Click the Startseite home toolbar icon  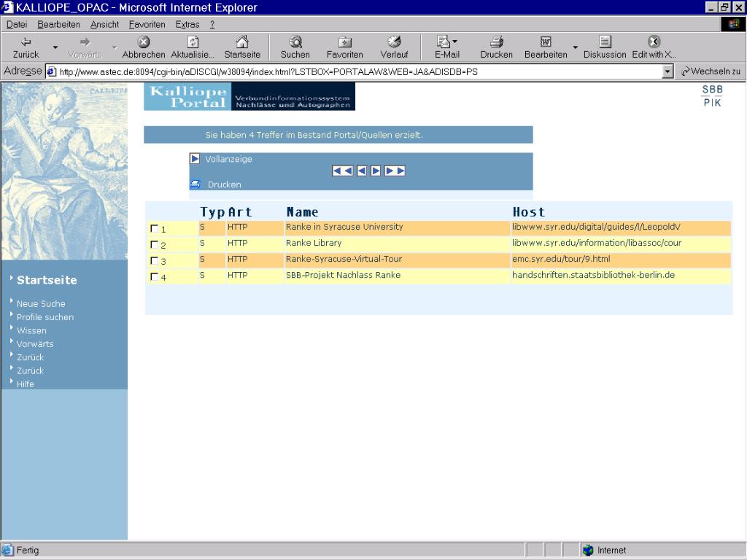click(x=241, y=43)
